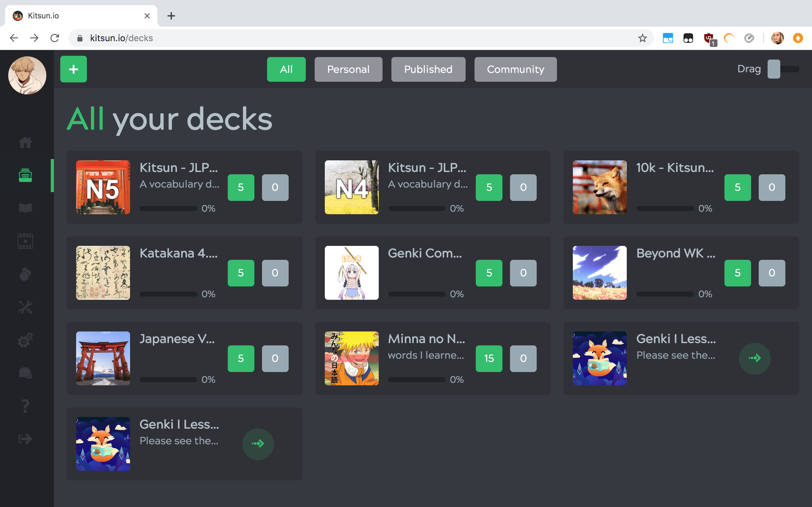Click the 15 lessons badge on Minna no N deck
This screenshot has height=507, width=812.
point(489,358)
